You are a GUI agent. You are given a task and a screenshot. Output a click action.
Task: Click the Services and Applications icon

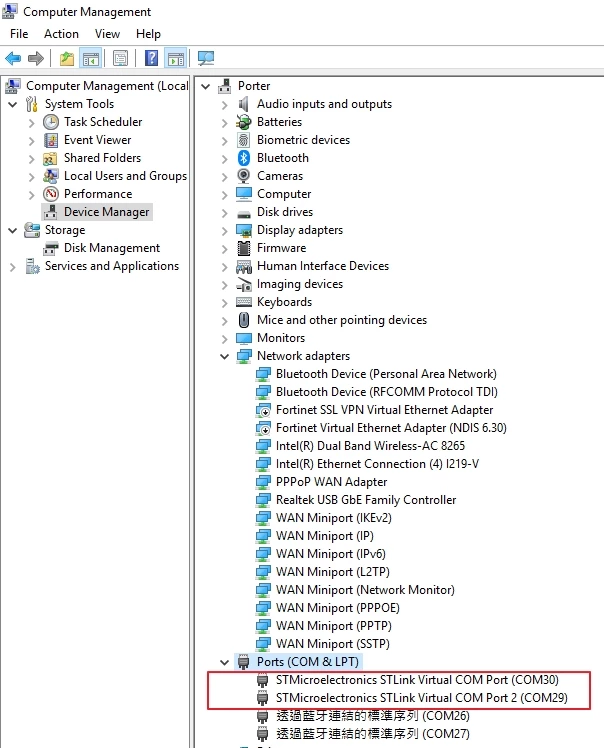[32, 266]
